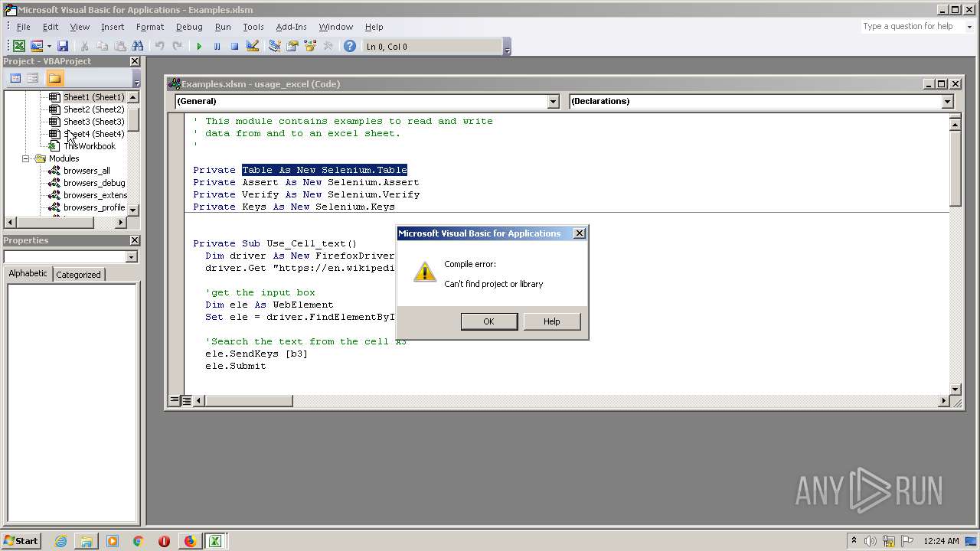This screenshot has width=980, height=551.
Task: Open the Add-Ins menu
Action: point(292,27)
